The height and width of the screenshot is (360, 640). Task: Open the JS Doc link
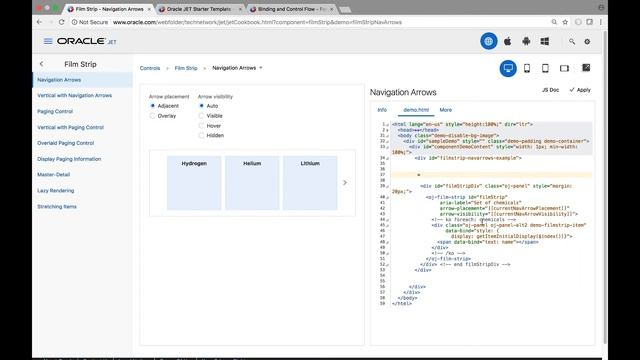coord(550,90)
